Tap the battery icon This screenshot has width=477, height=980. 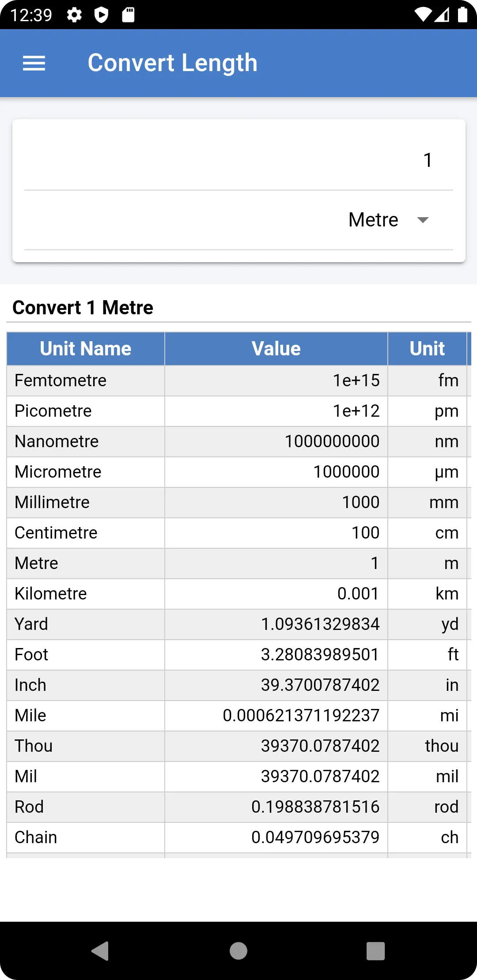click(462, 15)
